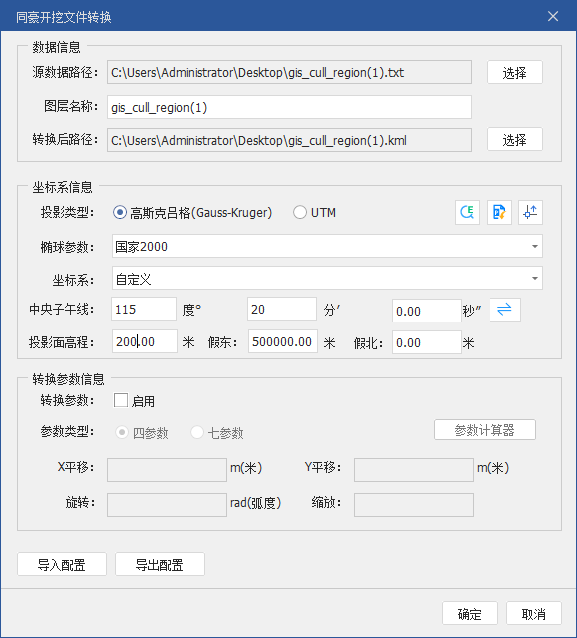Click the 中央子午线 degrees field showing 115
Image resolution: width=577 pixels, height=638 pixels.
(144, 309)
